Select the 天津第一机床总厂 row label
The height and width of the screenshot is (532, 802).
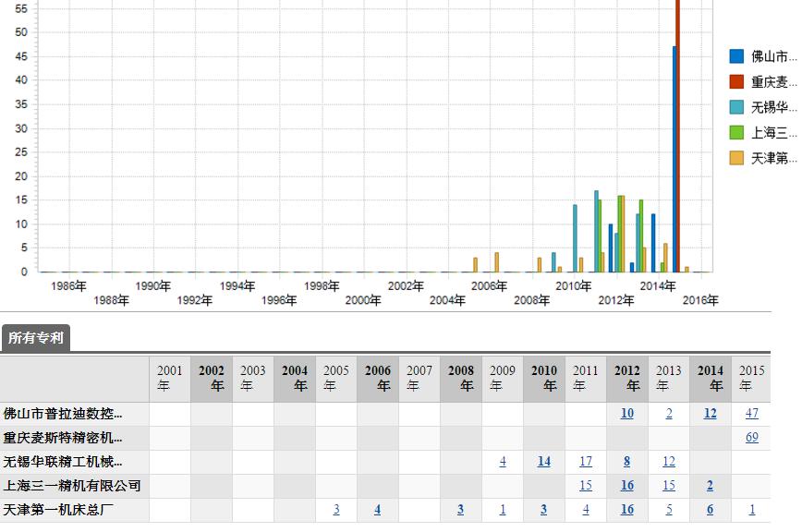click(58, 510)
